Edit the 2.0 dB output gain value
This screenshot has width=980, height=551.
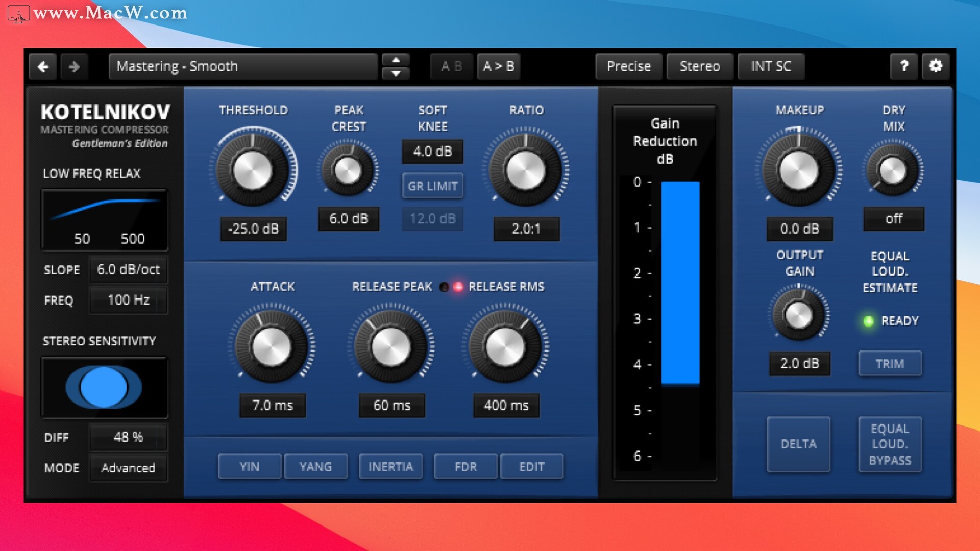pos(800,364)
